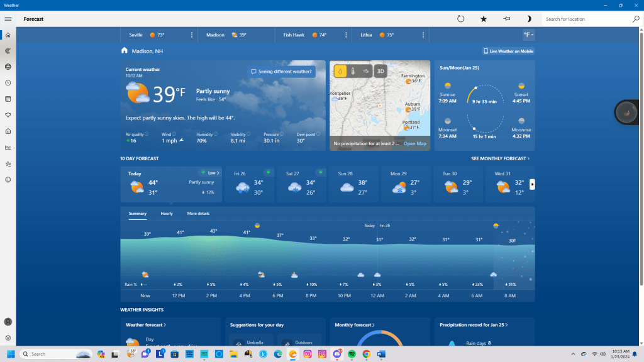
Task: Open the °F temperature unit dropdown
Action: click(x=527, y=35)
